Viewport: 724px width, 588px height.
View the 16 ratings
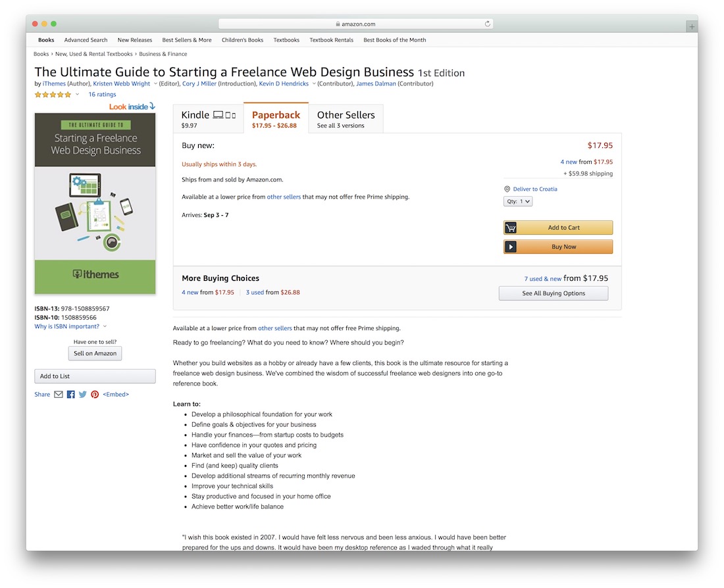tap(103, 95)
